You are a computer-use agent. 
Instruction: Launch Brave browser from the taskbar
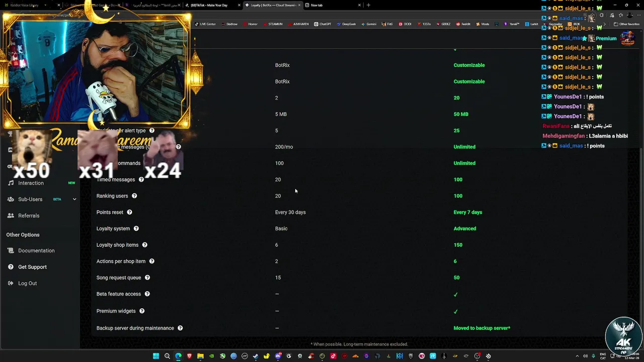click(x=189, y=356)
